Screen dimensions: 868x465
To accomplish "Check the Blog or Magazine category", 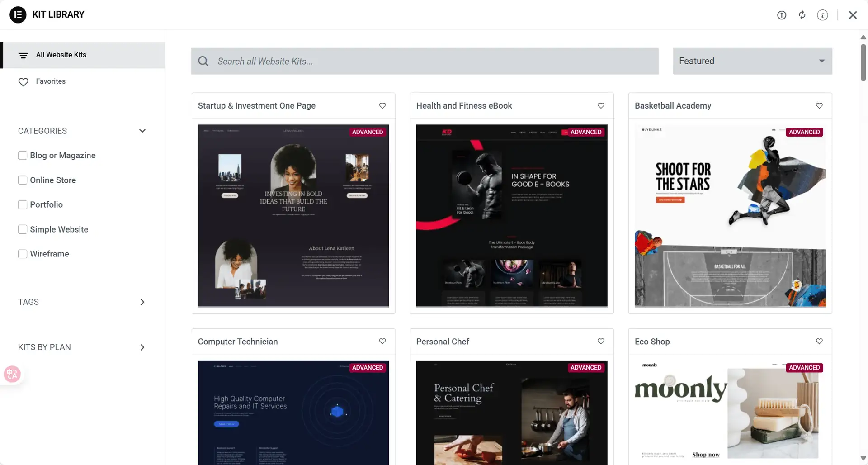I will click(23, 155).
